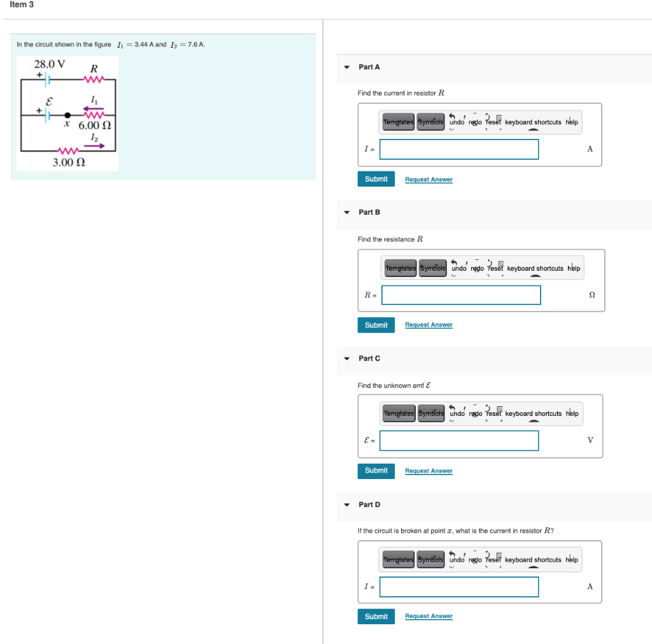
Task: Open Templates in Part C toolbar
Action: click(399, 413)
